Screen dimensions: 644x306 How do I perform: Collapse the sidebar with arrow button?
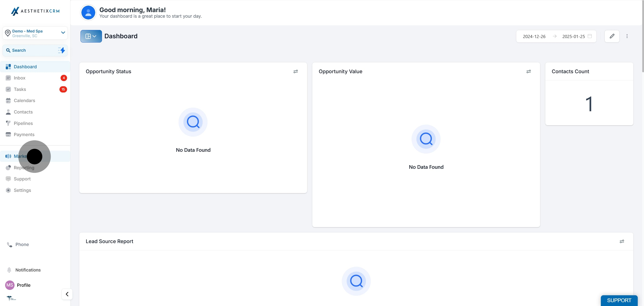(x=67, y=294)
